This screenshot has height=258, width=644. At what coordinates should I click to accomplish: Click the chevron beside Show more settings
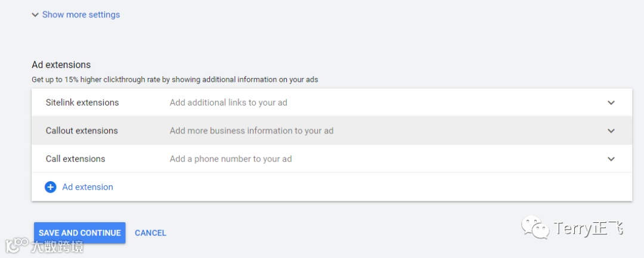pyautogui.click(x=35, y=15)
